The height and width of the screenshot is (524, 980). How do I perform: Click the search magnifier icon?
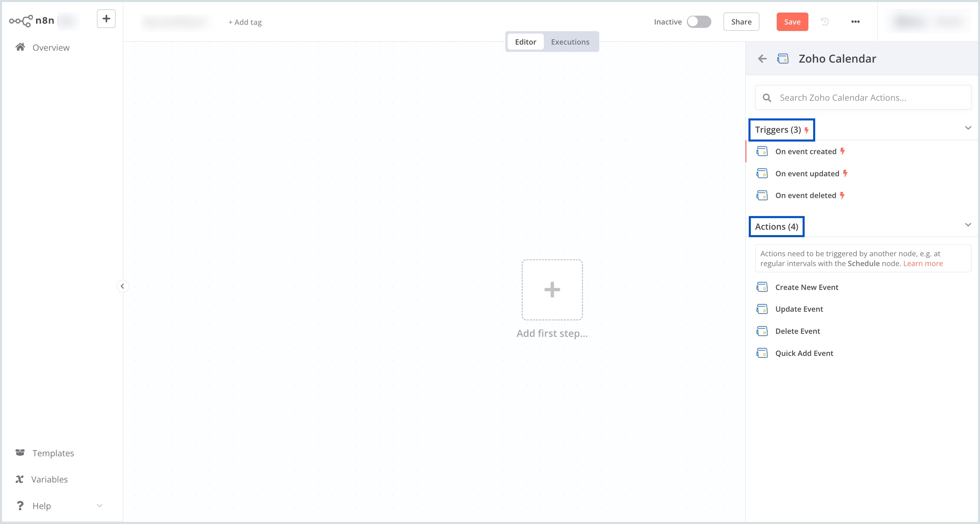click(767, 98)
